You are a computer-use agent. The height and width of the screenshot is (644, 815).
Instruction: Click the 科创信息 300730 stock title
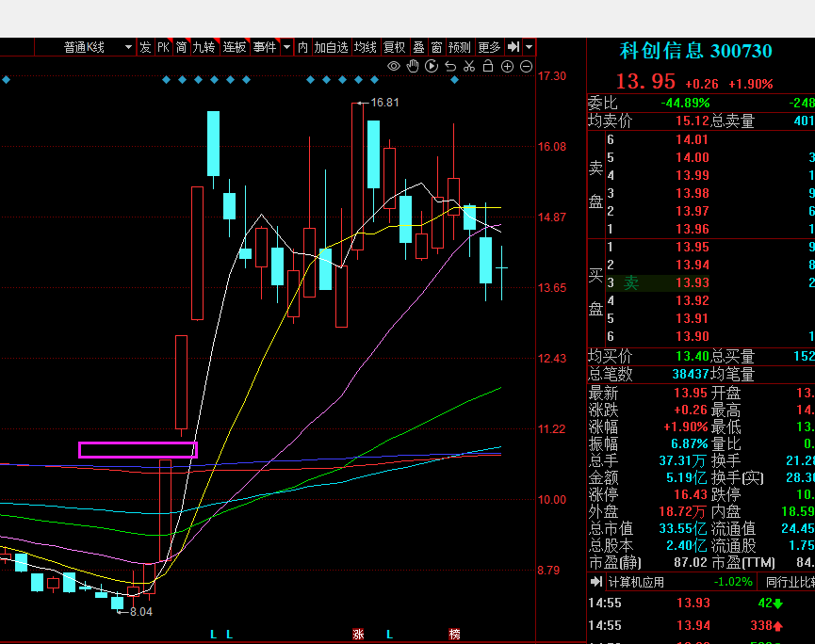click(695, 51)
